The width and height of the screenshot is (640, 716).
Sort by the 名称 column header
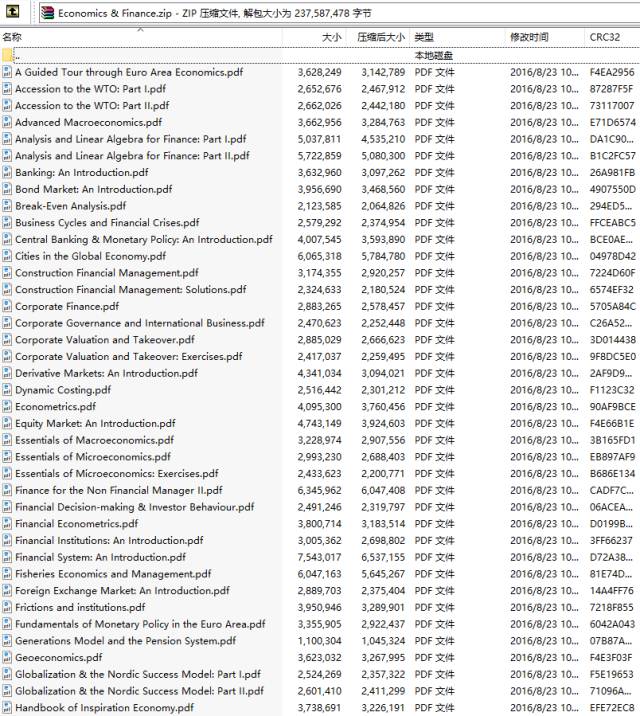tap(141, 37)
